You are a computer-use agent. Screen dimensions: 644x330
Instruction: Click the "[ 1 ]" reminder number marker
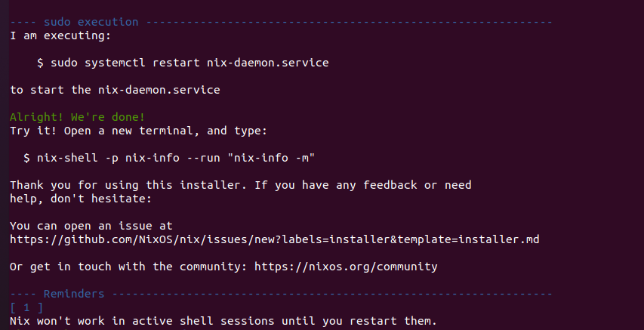point(26,307)
